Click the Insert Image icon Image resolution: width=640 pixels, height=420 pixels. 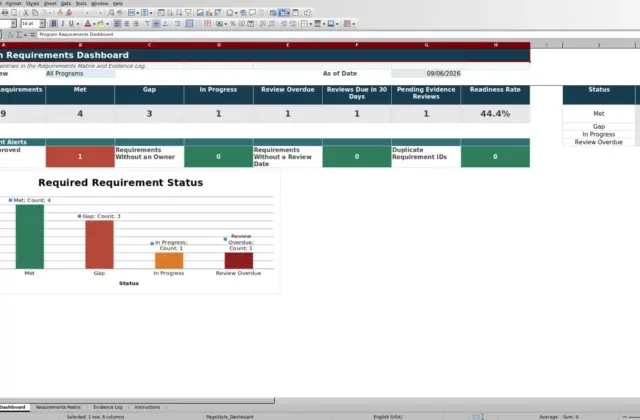(200, 13)
